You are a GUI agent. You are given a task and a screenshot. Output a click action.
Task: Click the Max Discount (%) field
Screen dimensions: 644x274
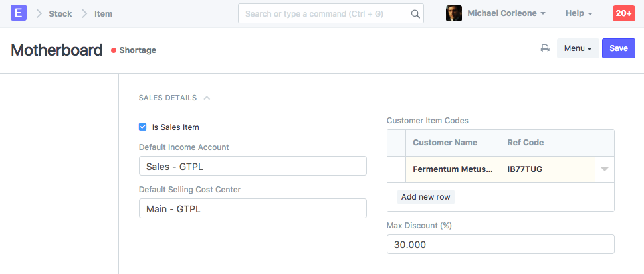pyautogui.click(x=500, y=245)
